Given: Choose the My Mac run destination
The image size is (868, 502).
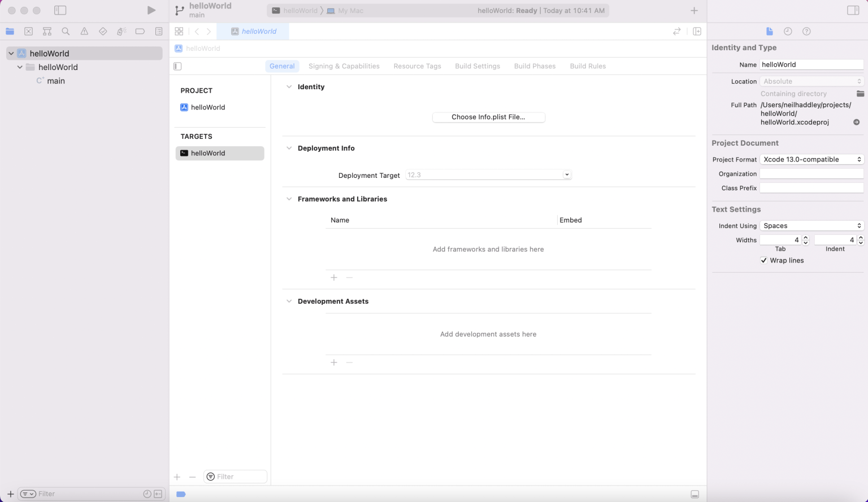Looking at the screenshot, I should pyautogui.click(x=345, y=11).
